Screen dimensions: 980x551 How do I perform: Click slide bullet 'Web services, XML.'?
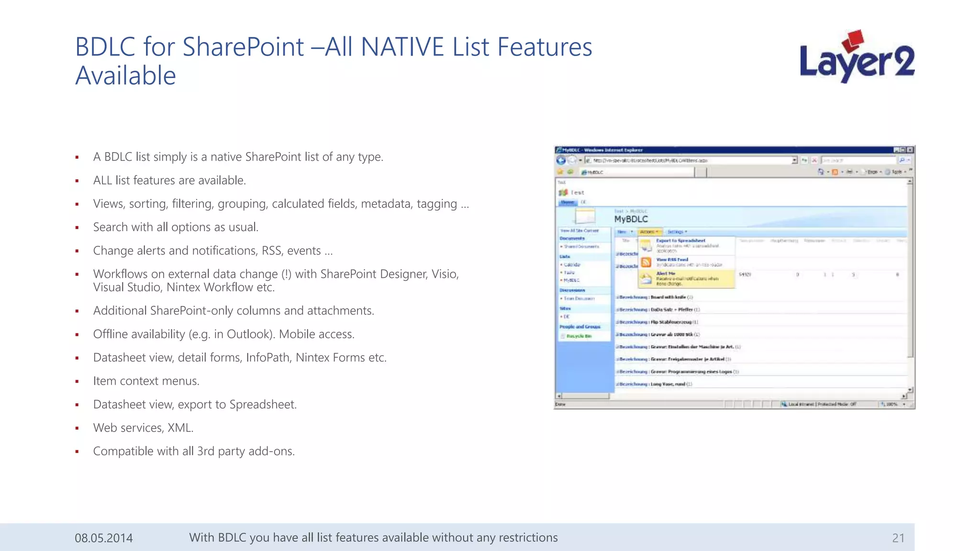coord(143,428)
